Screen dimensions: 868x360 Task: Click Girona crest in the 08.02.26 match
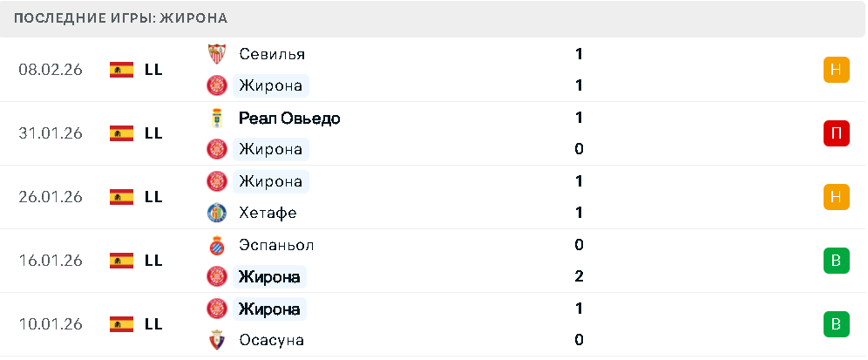215,85
